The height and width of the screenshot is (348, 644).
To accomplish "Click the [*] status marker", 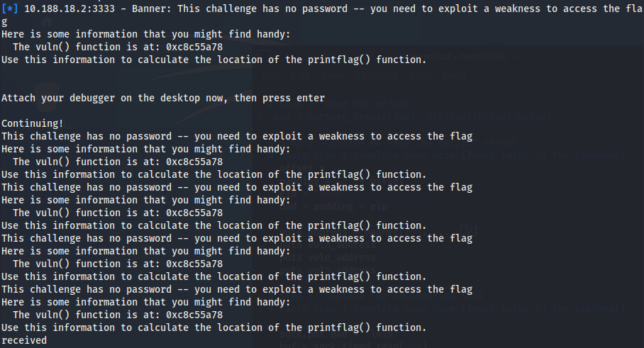I will [x=11, y=9].
